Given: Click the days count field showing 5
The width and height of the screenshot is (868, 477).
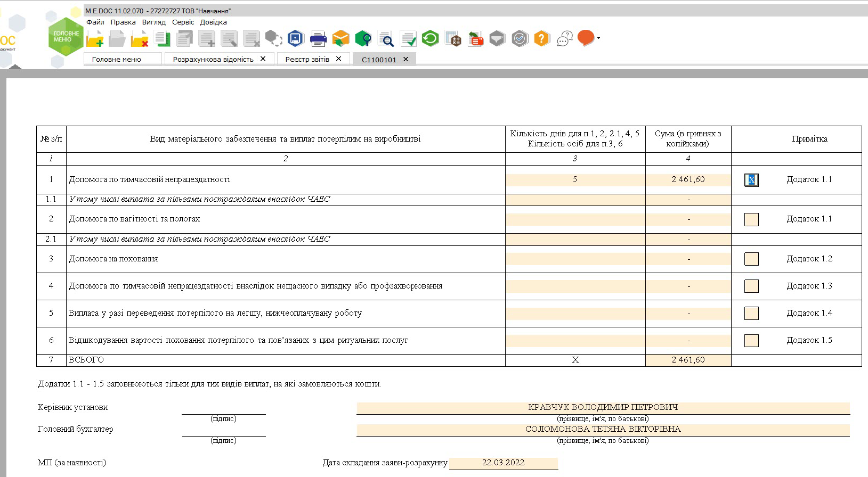Looking at the screenshot, I should pyautogui.click(x=575, y=179).
